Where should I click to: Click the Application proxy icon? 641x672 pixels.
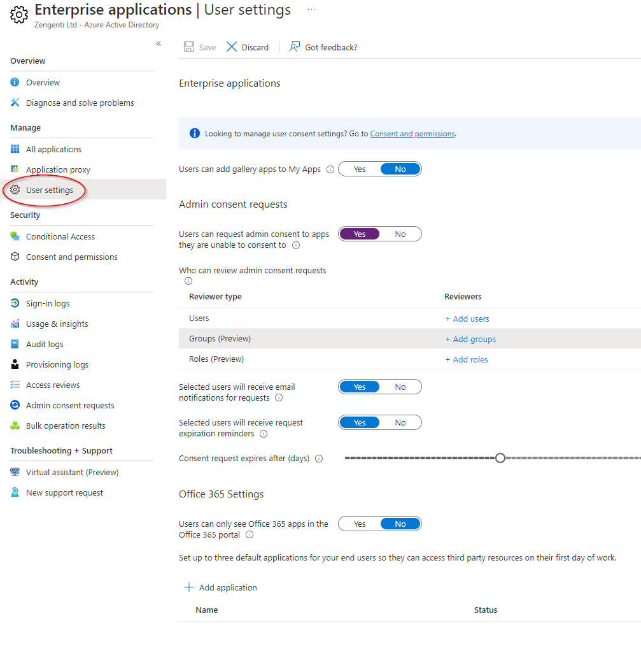coord(15,169)
